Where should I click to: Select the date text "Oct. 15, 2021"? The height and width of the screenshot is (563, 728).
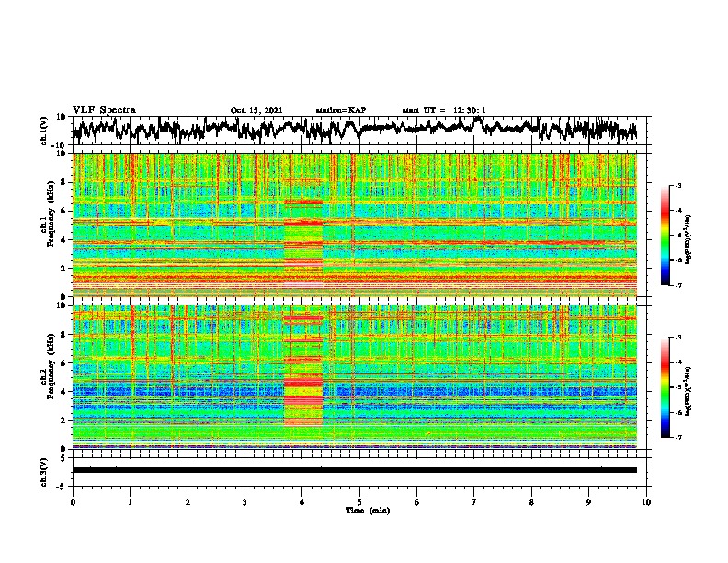click(256, 110)
